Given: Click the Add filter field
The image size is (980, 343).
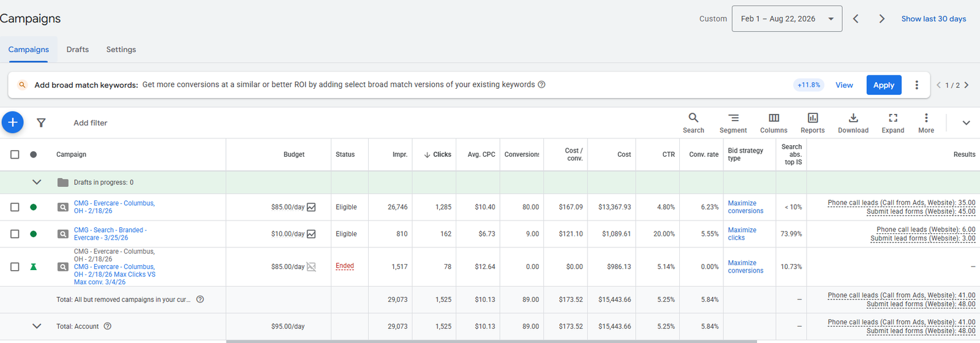Looking at the screenshot, I should coord(91,123).
